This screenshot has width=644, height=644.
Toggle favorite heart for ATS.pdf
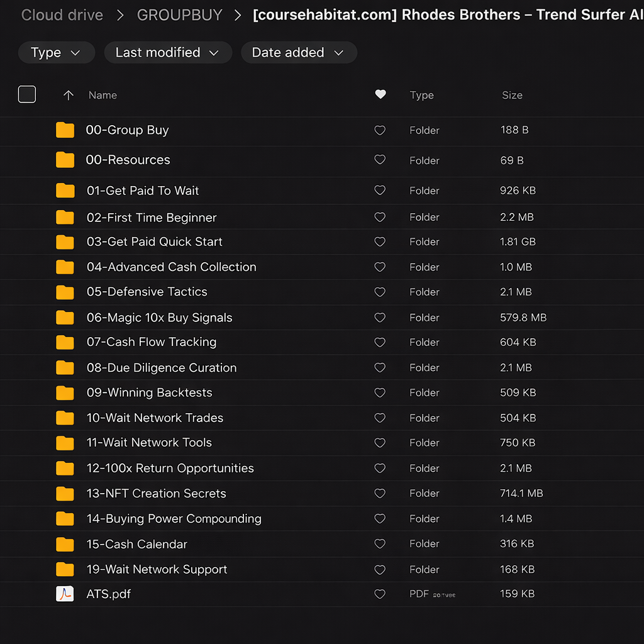380,594
